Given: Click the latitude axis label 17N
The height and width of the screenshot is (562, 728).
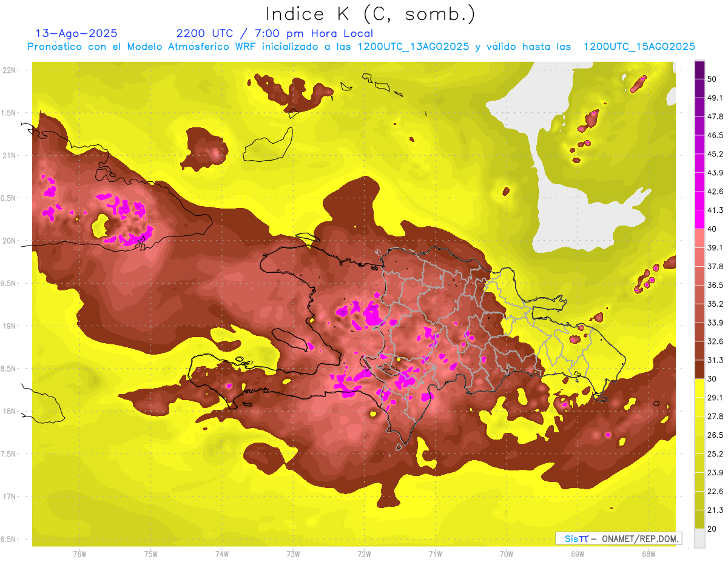Looking at the screenshot, I should pos(9,497).
